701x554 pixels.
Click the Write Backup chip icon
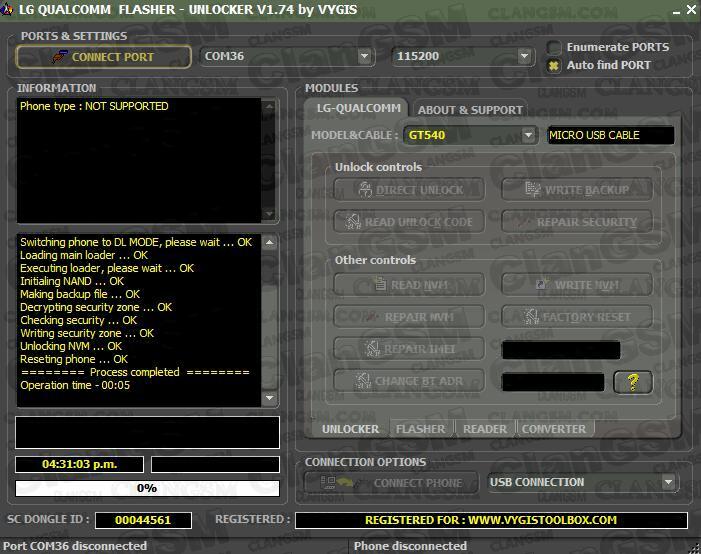click(x=532, y=190)
